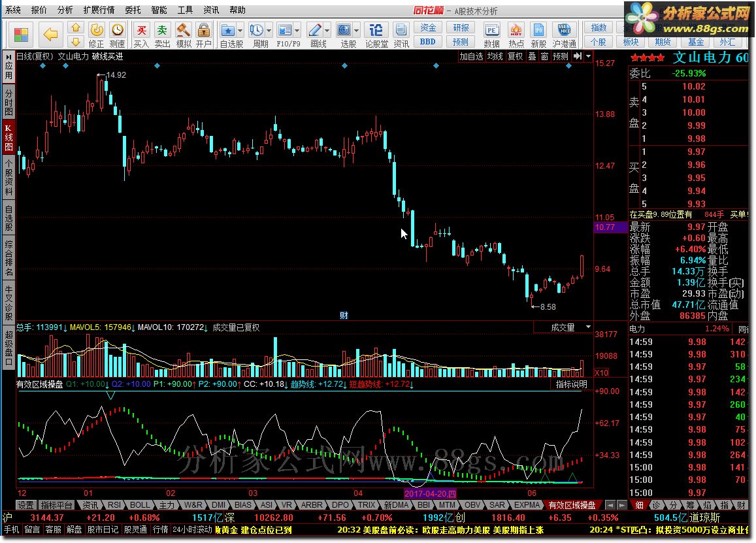Open the 扩展行情 menu
This screenshot has height=543, width=756.
coord(99,10)
